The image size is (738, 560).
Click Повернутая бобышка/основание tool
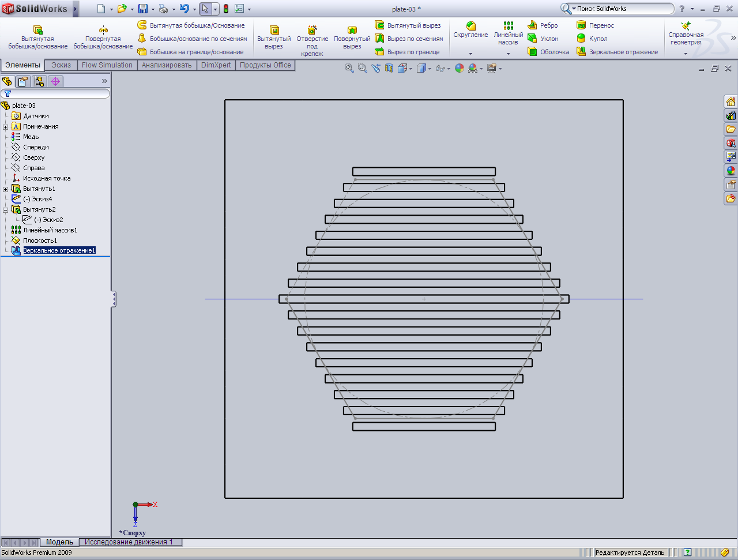[x=103, y=38]
